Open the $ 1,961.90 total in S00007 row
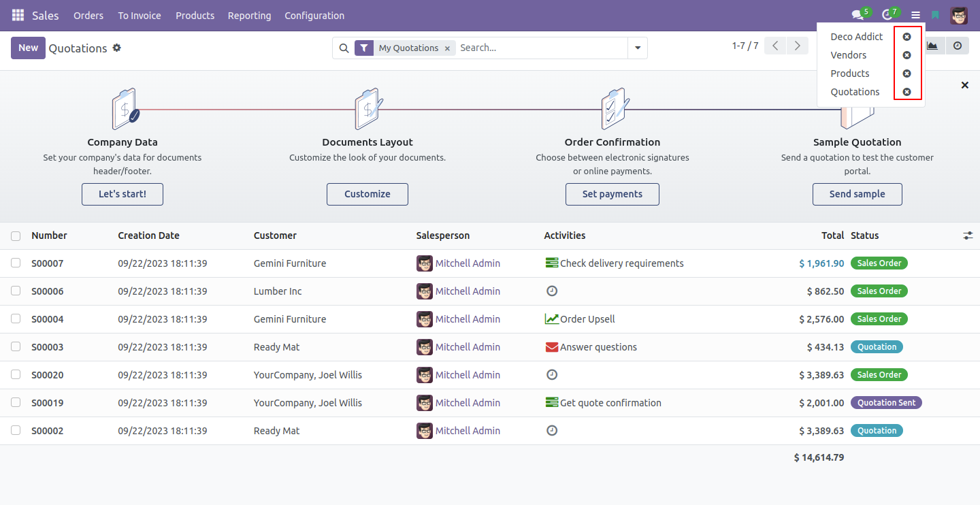Viewport: 980px width, 505px height. [821, 263]
